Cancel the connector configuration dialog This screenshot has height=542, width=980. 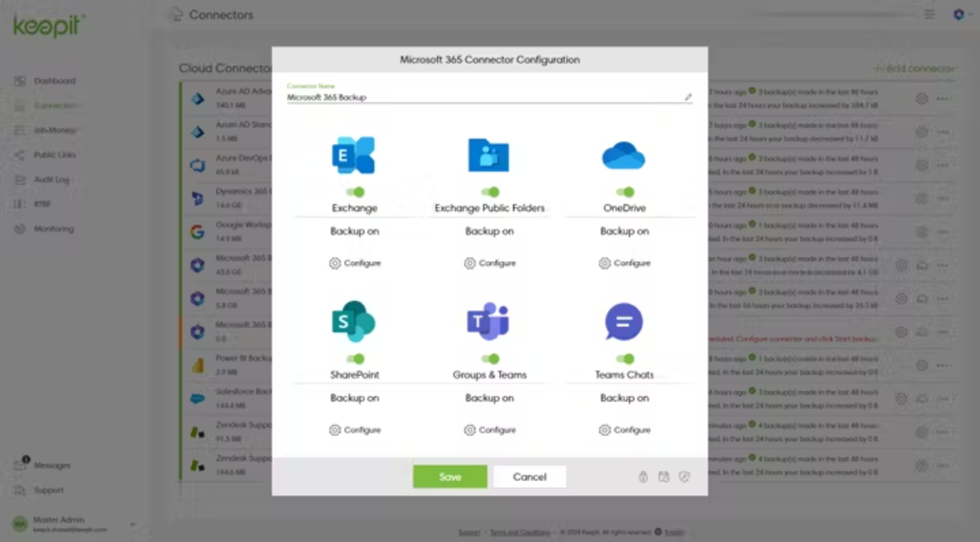click(529, 476)
